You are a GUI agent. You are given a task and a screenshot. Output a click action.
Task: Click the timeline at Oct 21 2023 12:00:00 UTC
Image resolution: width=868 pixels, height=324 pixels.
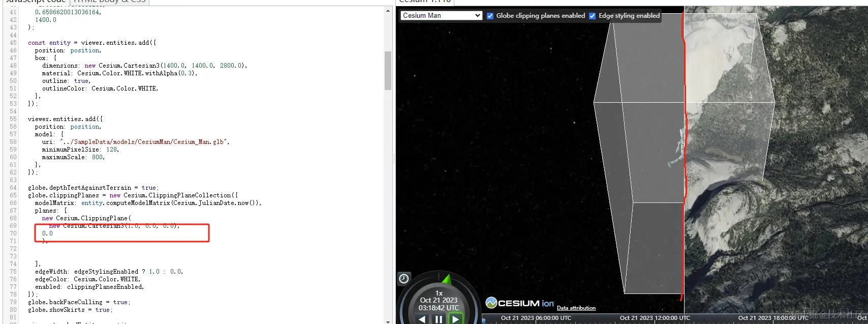(655, 318)
